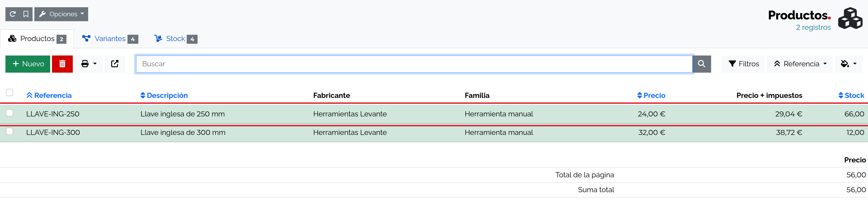This screenshot has width=868, height=201.
Task: Open the paint bucket color legend dropdown
Action: (x=849, y=64)
